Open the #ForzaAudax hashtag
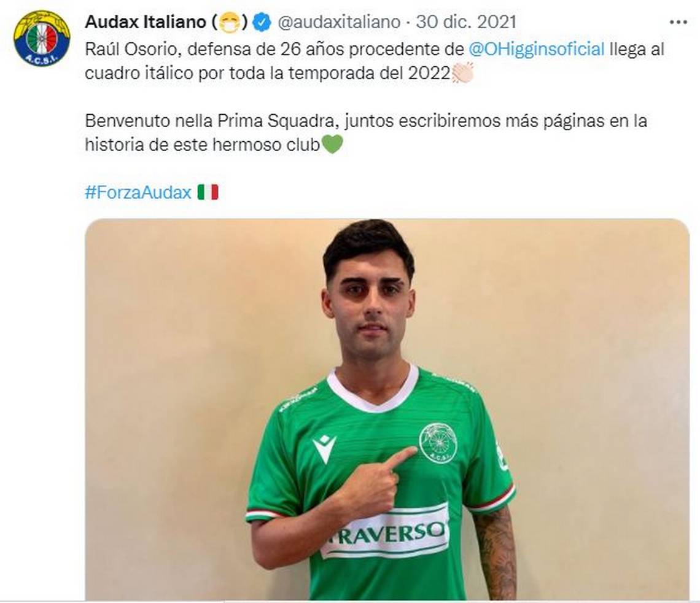The width and height of the screenshot is (700, 603). point(138,192)
